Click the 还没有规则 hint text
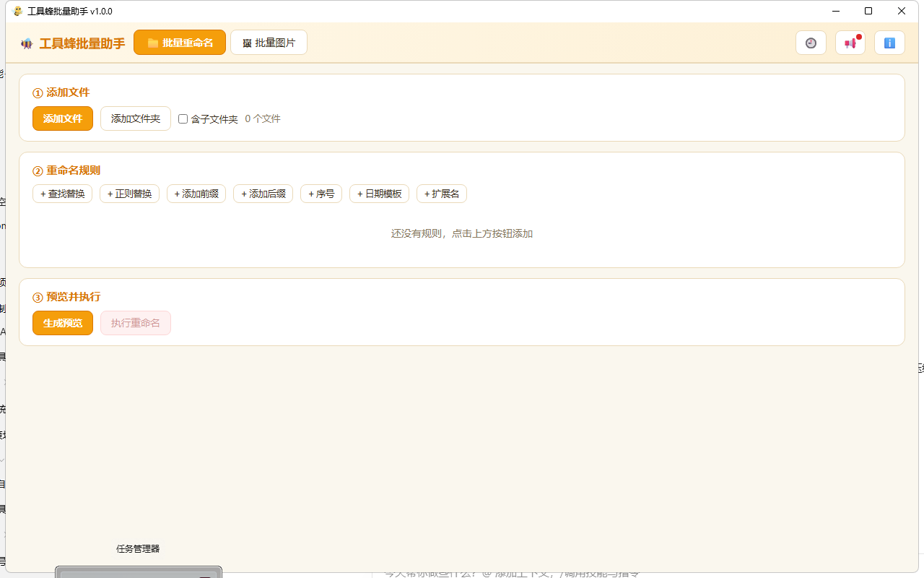This screenshot has width=924, height=578. (462, 233)
